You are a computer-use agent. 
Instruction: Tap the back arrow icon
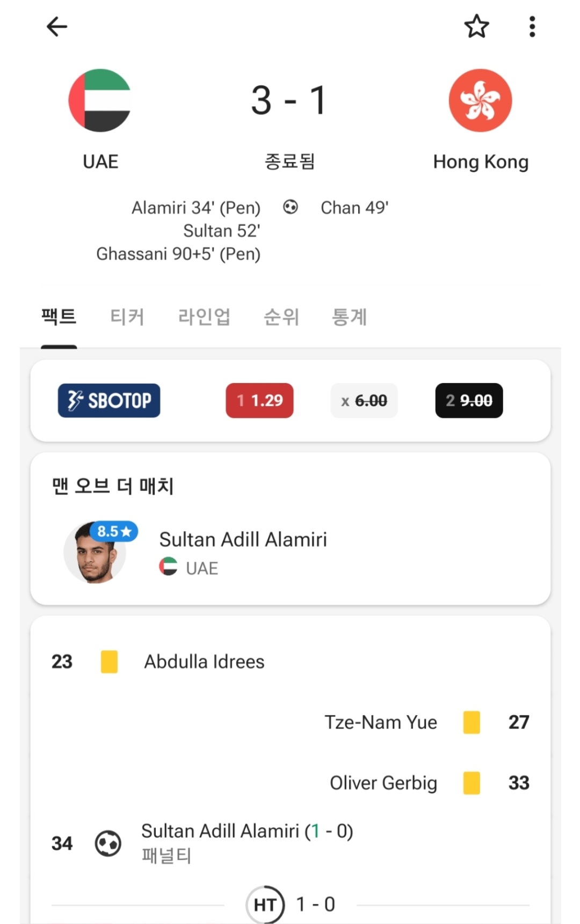tap(57, 26)
